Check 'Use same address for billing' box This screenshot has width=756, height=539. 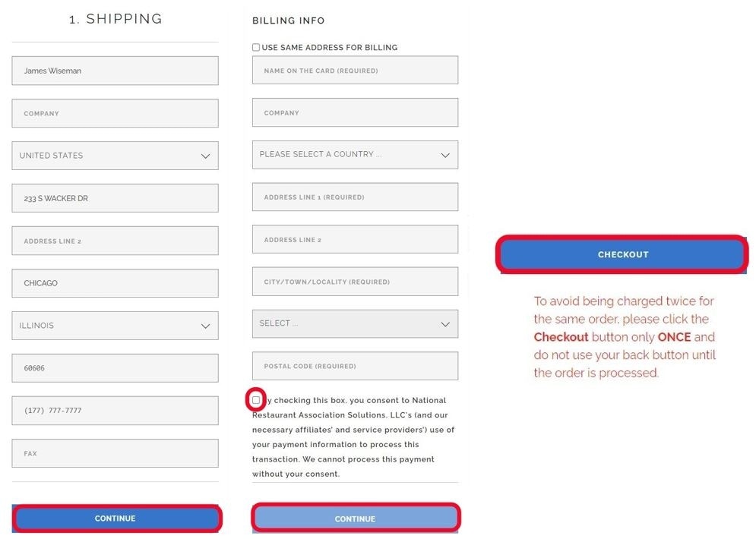(x=256, y=48)
